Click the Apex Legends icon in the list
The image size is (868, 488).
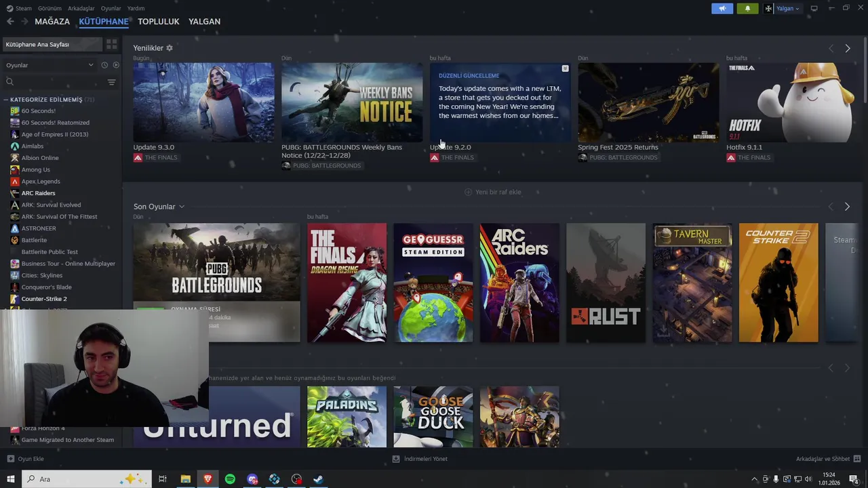(x=15, y=181)
